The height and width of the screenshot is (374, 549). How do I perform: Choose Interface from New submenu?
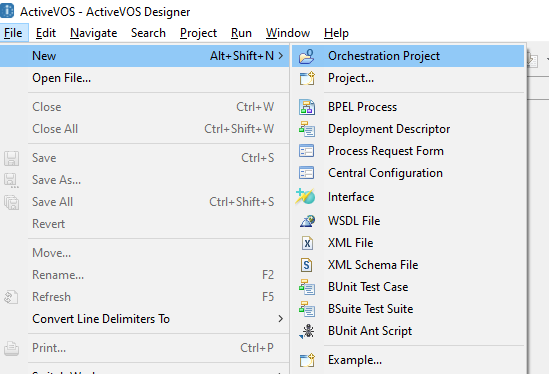(x=408, y=197)
